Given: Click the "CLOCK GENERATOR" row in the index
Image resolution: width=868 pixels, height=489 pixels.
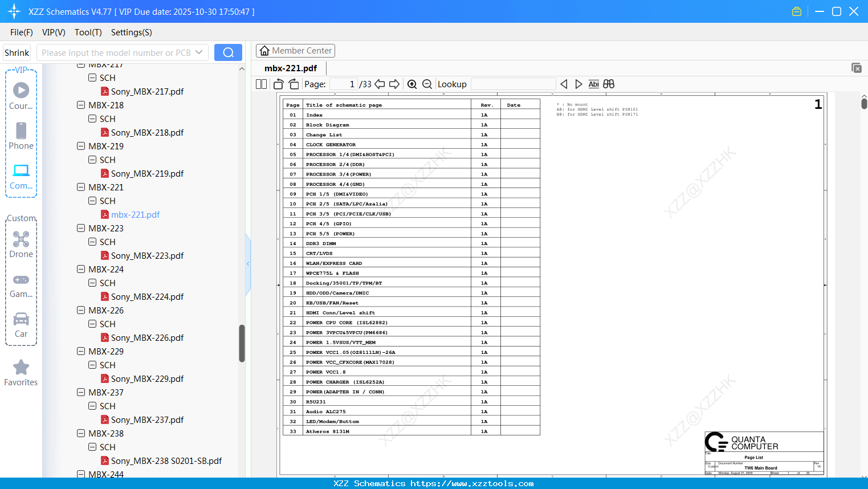Looking at the screenshot, I should [411, 145].
